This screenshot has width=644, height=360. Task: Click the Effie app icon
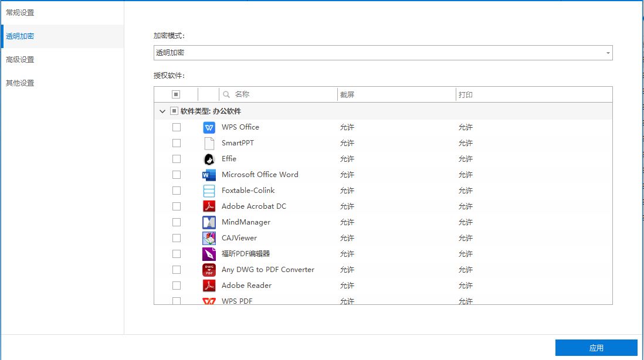(x=209, y=159)
